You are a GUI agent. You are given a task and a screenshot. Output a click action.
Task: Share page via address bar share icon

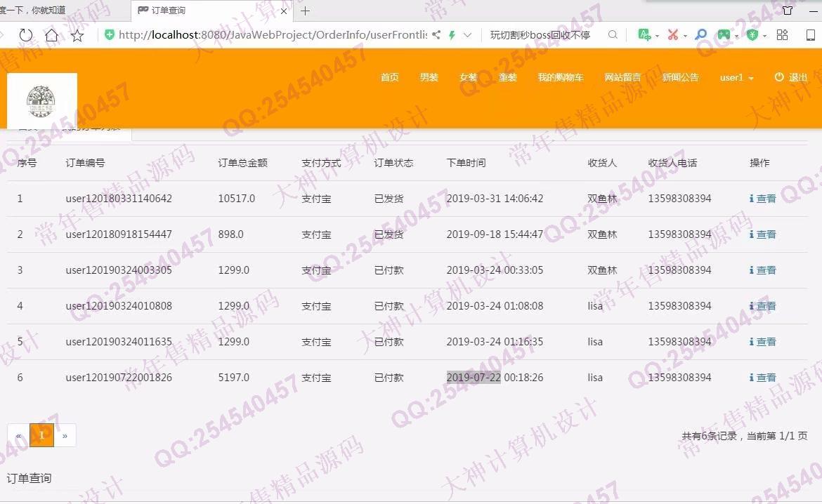(x=436, y=35)
